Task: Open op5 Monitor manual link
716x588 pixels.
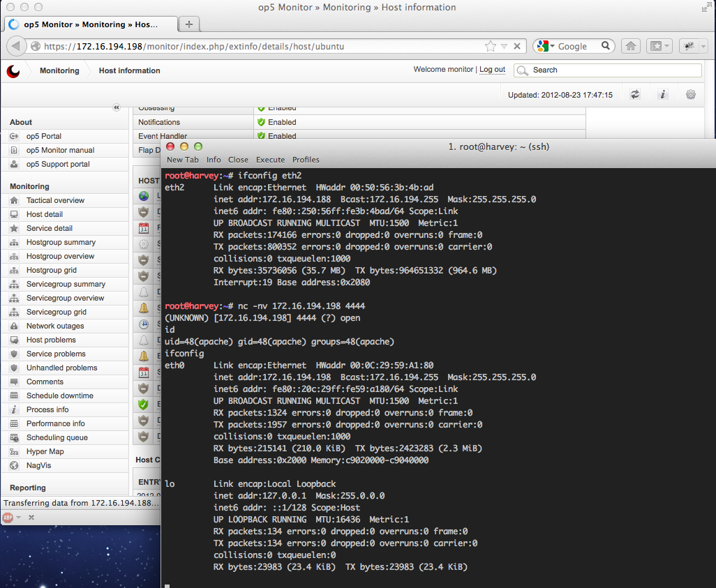Action: point(60,150)
